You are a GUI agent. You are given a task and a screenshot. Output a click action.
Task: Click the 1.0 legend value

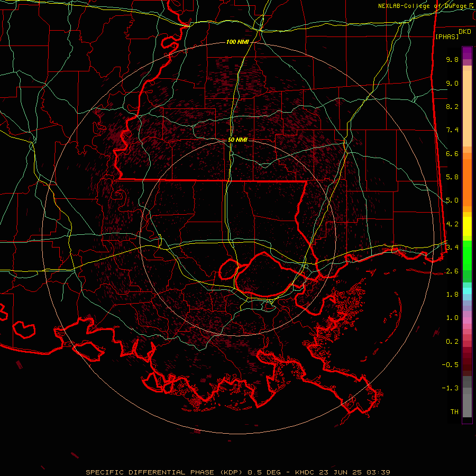pyautogui.click(x=452, y=318)
